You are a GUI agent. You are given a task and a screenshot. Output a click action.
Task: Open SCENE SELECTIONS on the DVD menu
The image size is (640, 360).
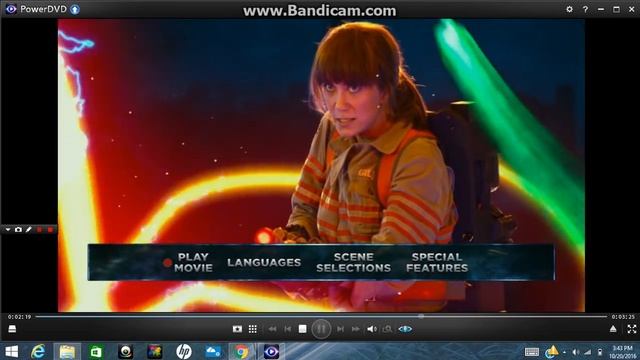[353, 262]
